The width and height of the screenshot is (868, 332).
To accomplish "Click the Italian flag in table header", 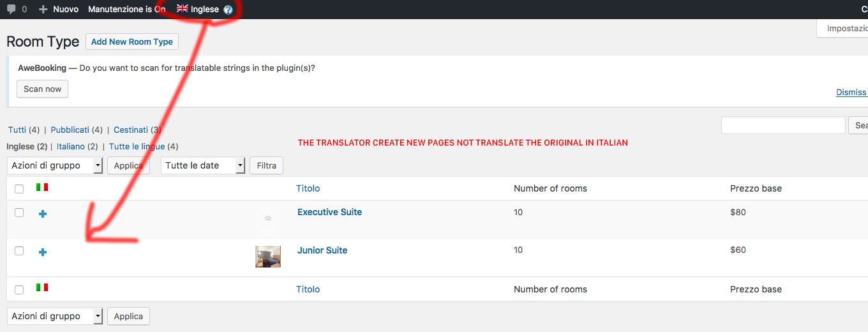I will (x=42, y=188).
